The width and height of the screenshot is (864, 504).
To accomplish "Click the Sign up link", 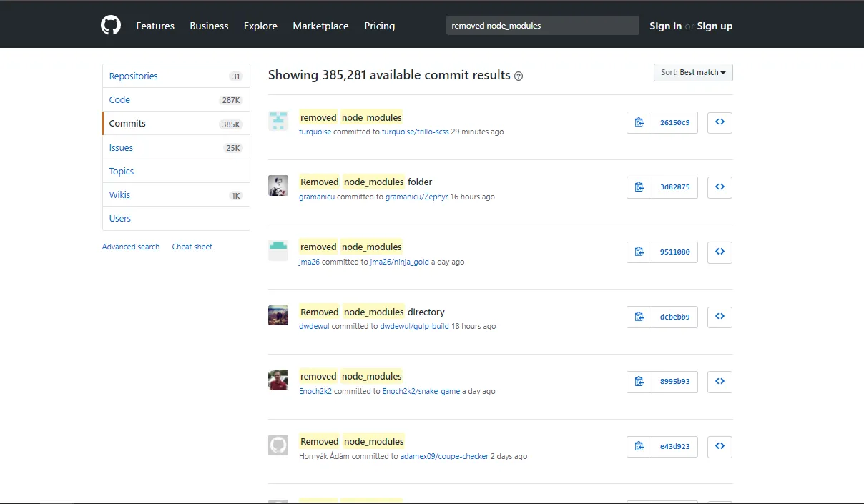I will point(715,26).
